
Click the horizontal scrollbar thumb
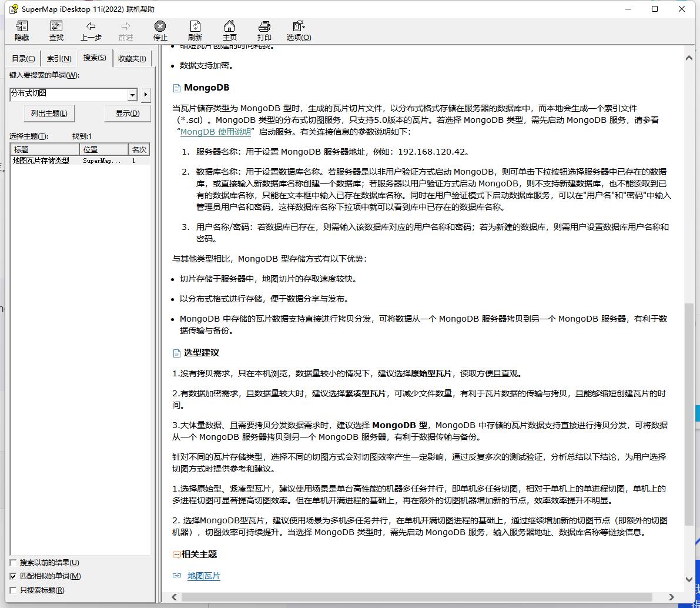[x=417, y=597]
